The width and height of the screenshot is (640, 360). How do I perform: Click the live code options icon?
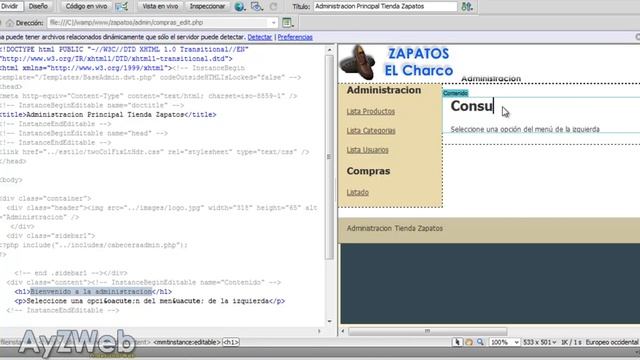[x=121, y=6]
